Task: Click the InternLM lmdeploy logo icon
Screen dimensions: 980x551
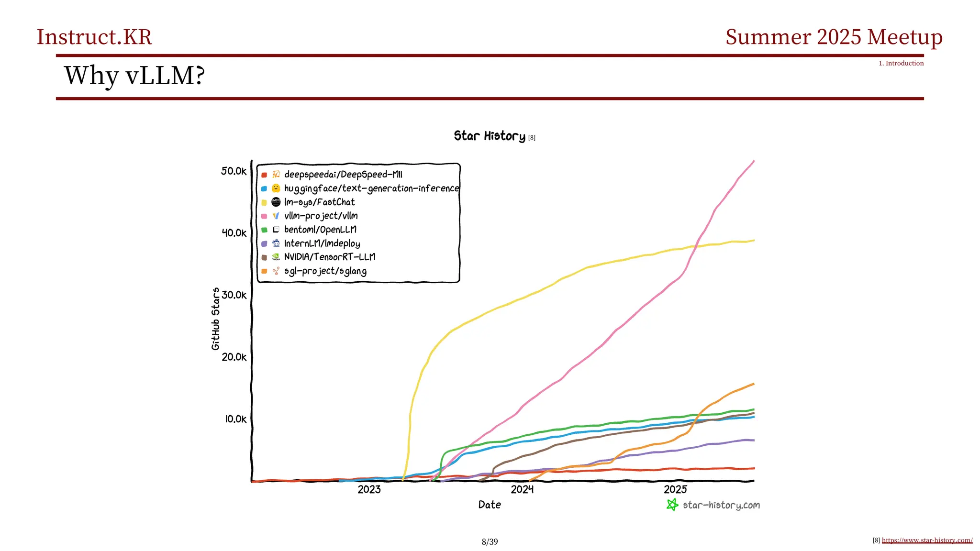Action: (276, 243)
